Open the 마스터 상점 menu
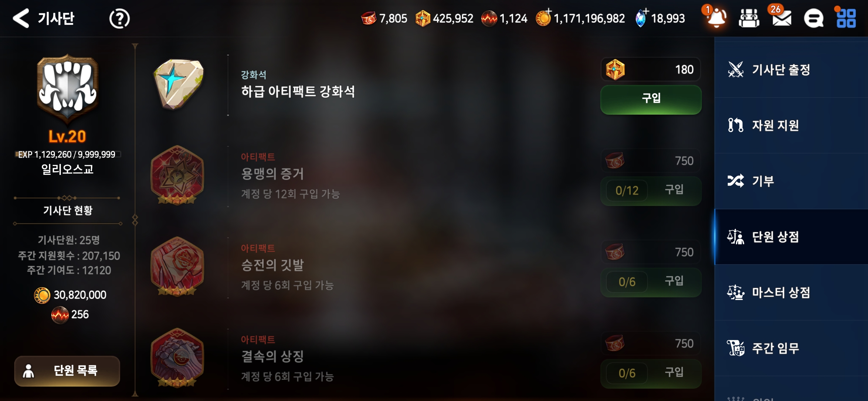868x401 pixels. [x=791, y=293]
